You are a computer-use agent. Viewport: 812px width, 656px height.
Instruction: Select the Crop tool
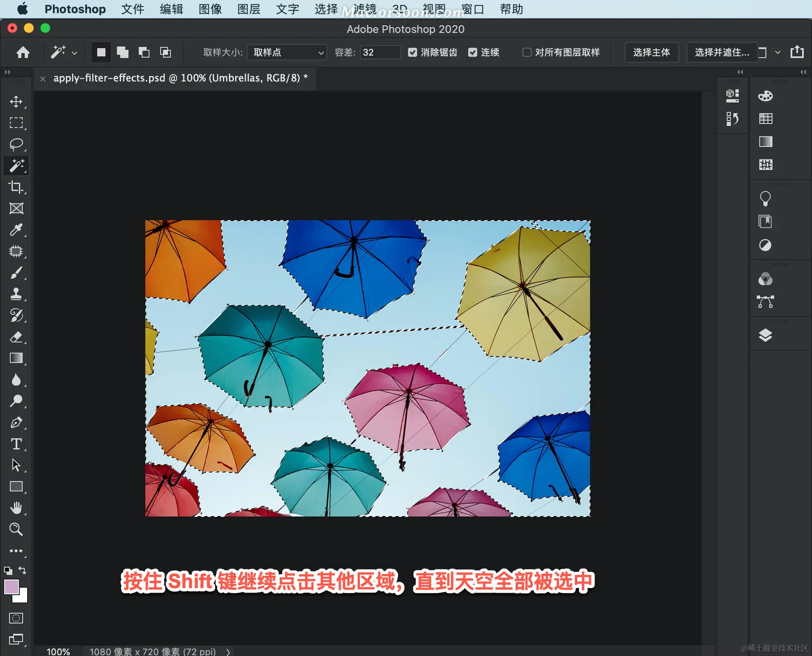pos(16,187)
